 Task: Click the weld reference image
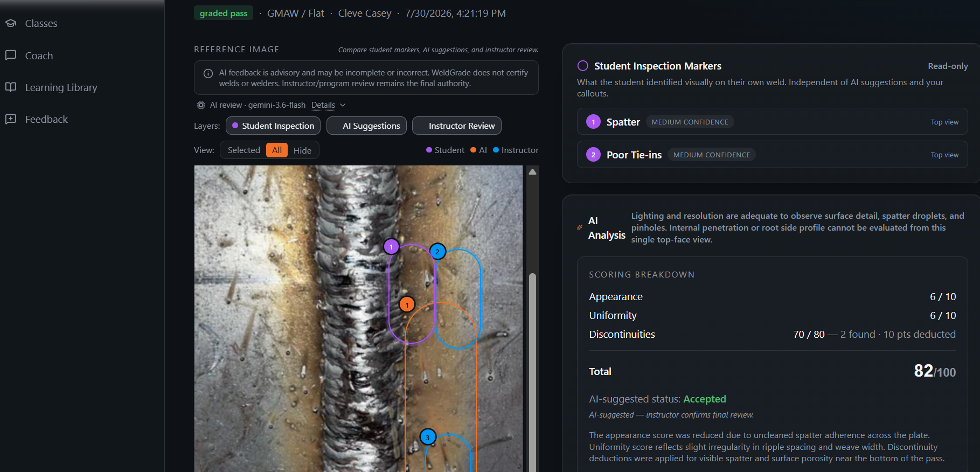pos(358,318)
